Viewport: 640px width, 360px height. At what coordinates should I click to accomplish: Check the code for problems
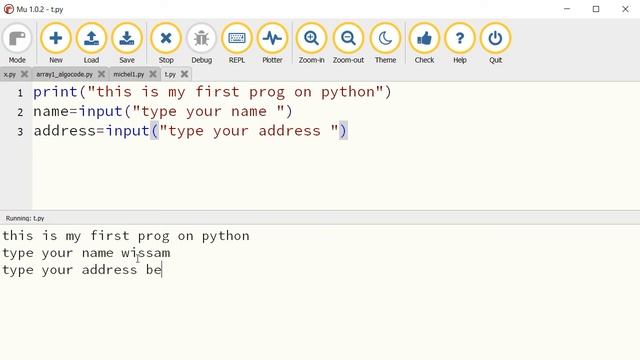(x=424, y=44)
